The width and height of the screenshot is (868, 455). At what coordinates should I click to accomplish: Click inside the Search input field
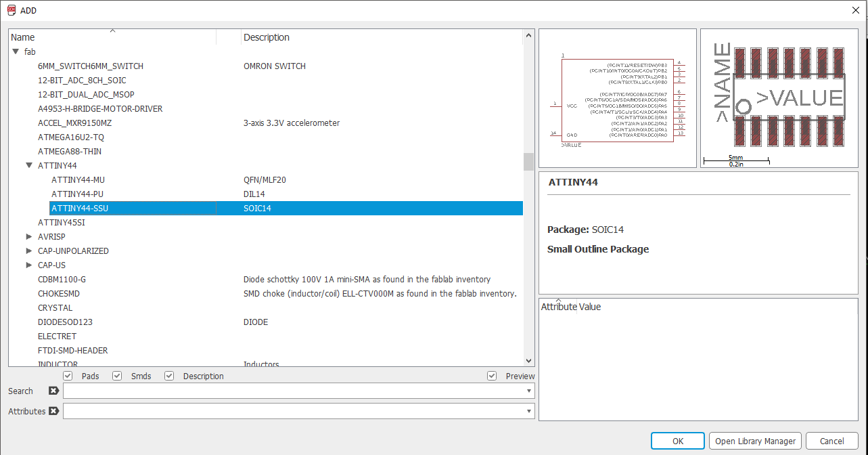tap(293, 391)
